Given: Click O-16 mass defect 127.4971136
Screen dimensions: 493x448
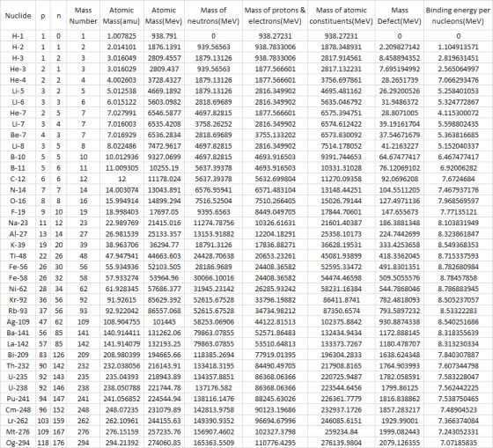Looking at the screenshot, I should 400,201.
